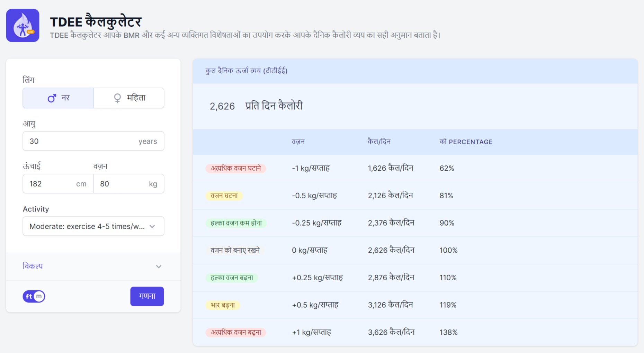Click the अत्यधिक वजन घटाने red badge
Viewport: 644px width, 353px height.
[235, 169]
